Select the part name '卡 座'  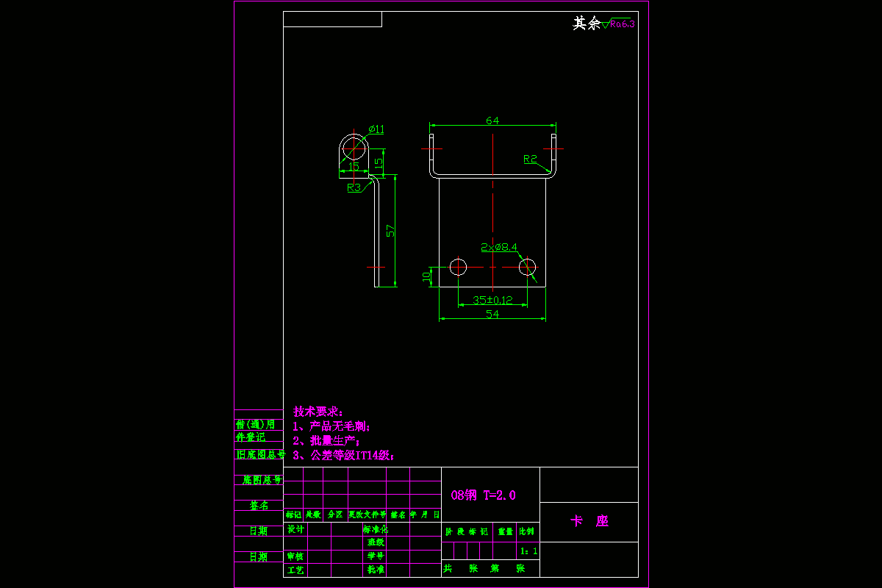pyautogui.click(x=589, y=521)
